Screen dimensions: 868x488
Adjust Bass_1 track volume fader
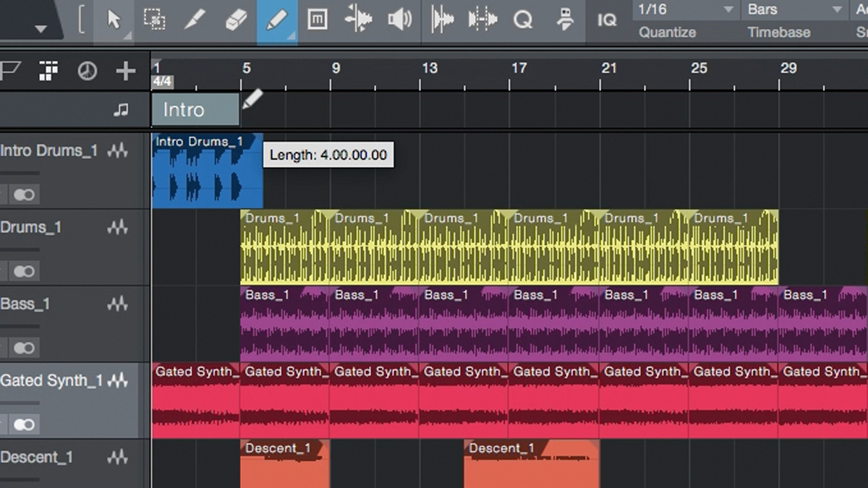tap(20, 327)
